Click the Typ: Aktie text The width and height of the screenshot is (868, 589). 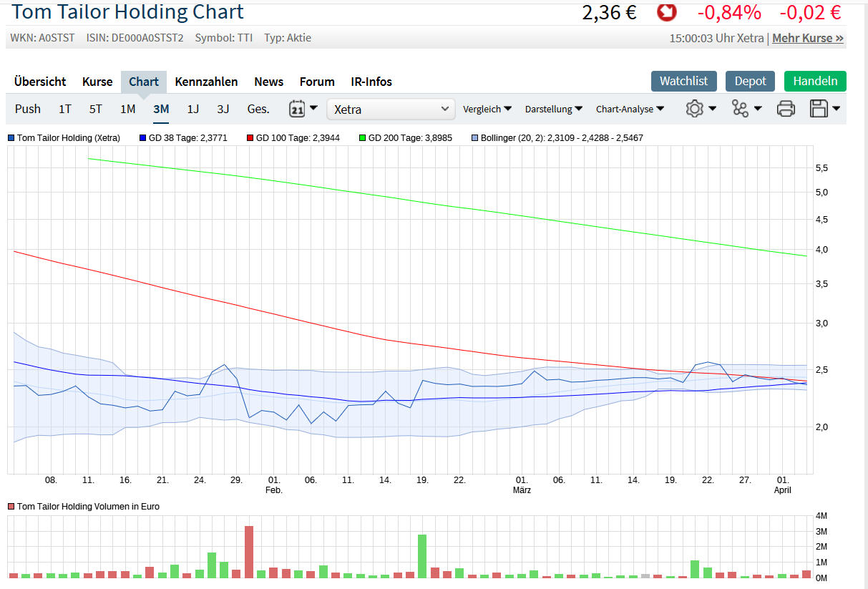point(288,38)
